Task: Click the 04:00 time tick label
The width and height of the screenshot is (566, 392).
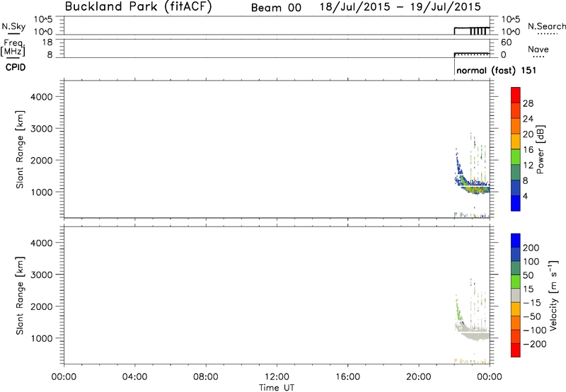Action: click(134, 377)
